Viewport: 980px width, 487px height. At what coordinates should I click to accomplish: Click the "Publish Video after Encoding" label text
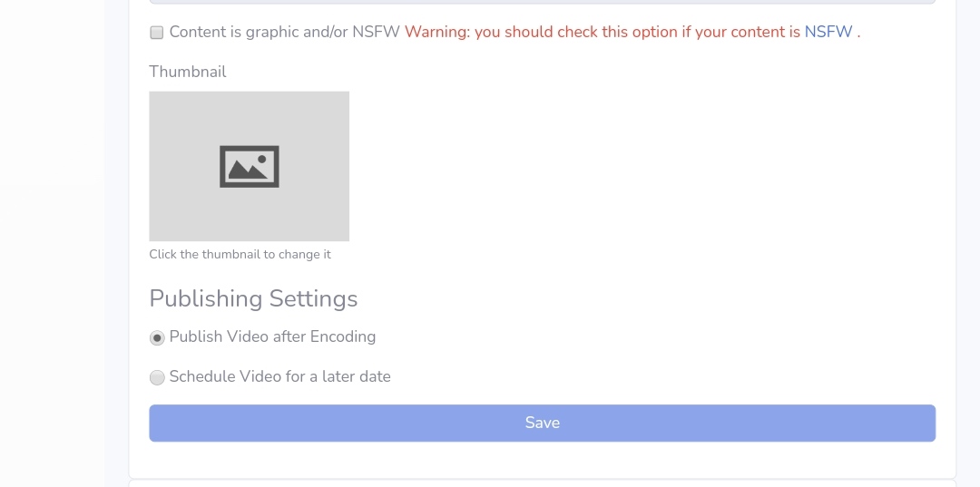tap(272, 336)
